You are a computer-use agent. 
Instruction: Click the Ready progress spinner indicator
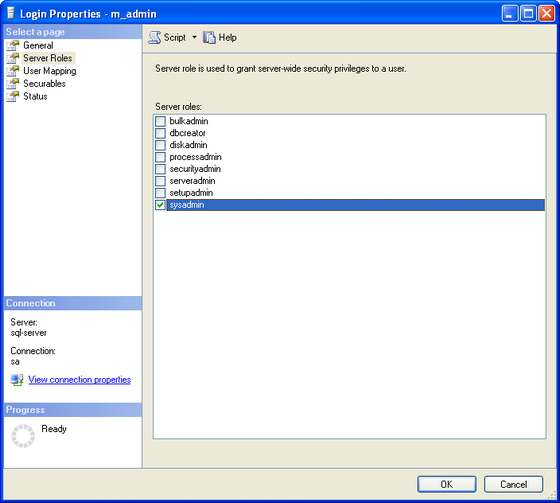(x=23, y=436)
